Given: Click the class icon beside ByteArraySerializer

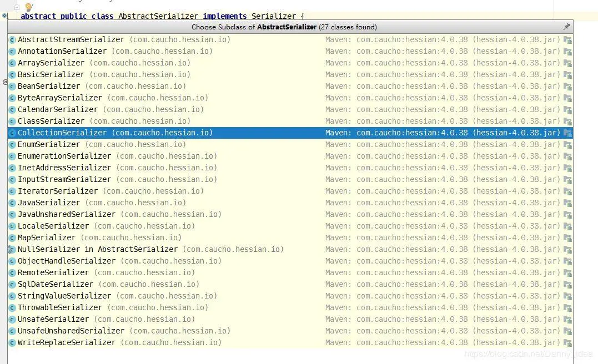Looking at the screenshot, I should pyautogui.click(x=12, y=98).
